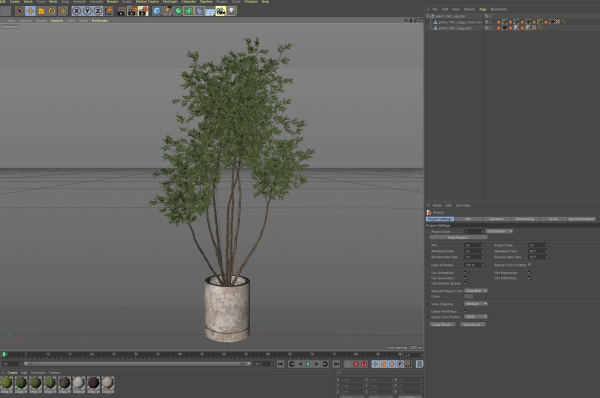Click the Load Preset button
600x398 pixels.
(x=442, y=325)
